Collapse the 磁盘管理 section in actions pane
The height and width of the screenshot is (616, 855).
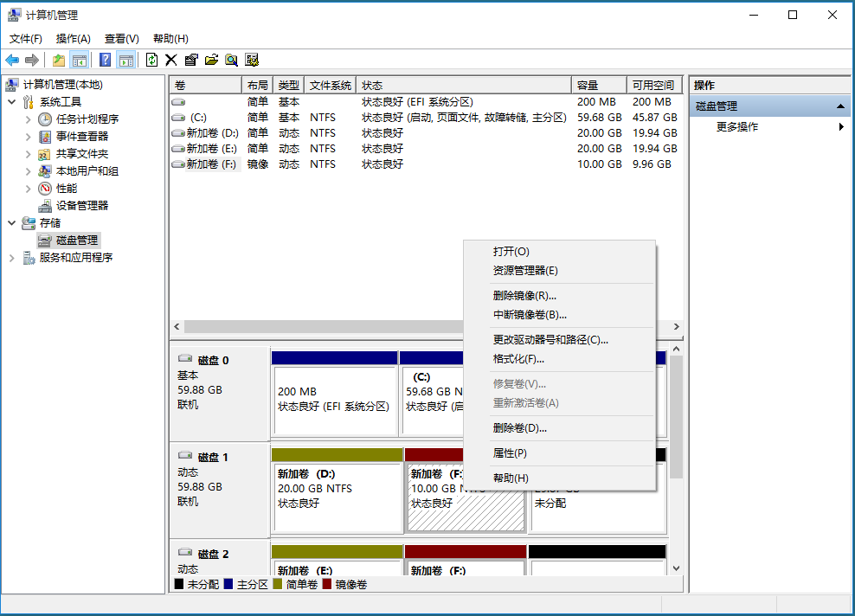tap(839, 106)
